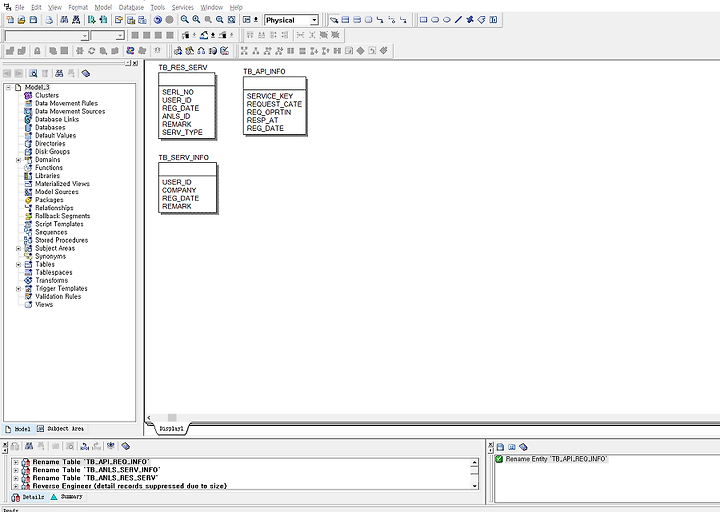Viewport: 720px width, 512px height.
Task: Click the New model icon in toolbar
Action: point(10,20)
